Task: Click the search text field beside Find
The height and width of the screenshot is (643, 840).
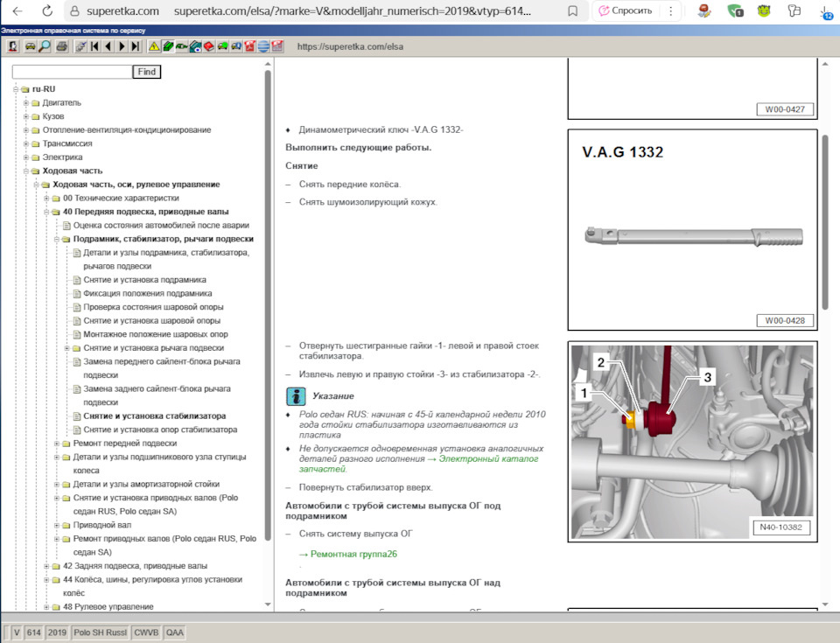Action: pyautogui.click(x=73, y=72)
